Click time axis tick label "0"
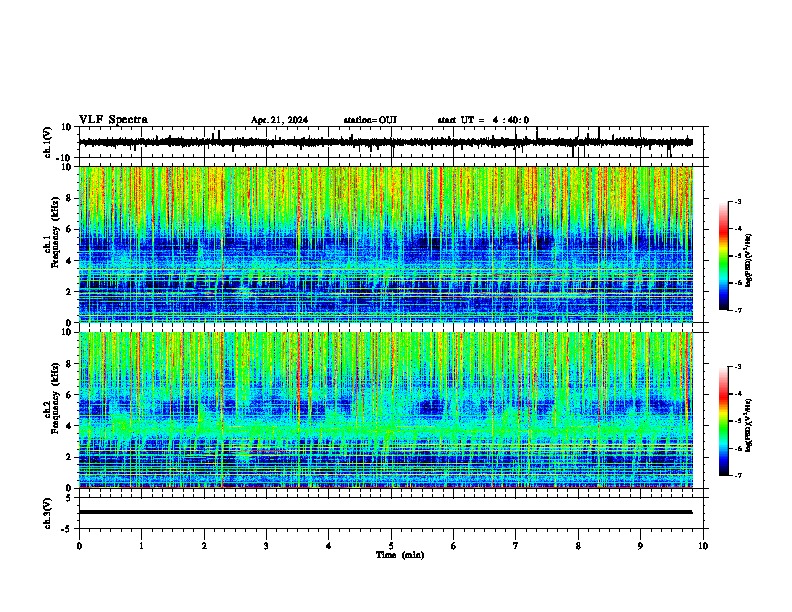The height and width of the screenshot is (612, 792). [79, 546]
